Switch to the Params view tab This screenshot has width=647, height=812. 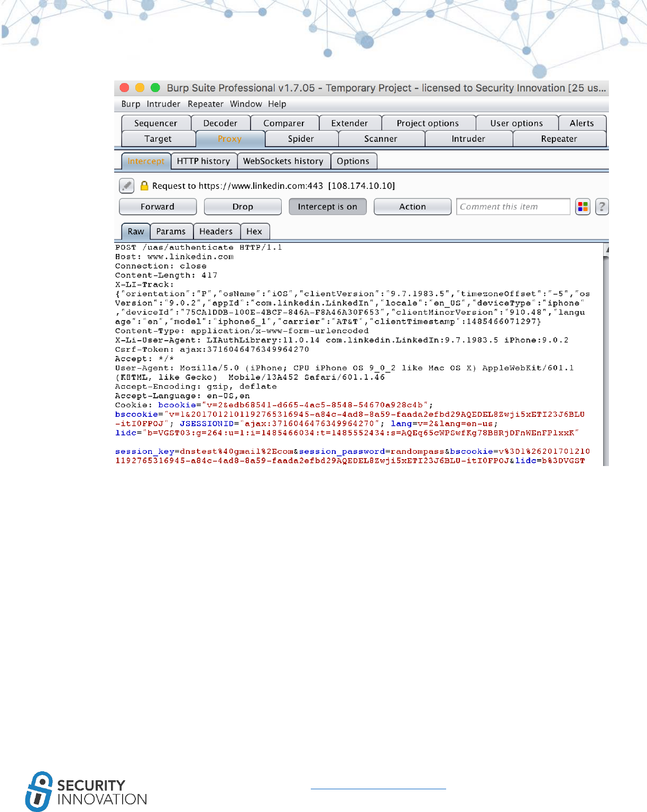point(171,232)
